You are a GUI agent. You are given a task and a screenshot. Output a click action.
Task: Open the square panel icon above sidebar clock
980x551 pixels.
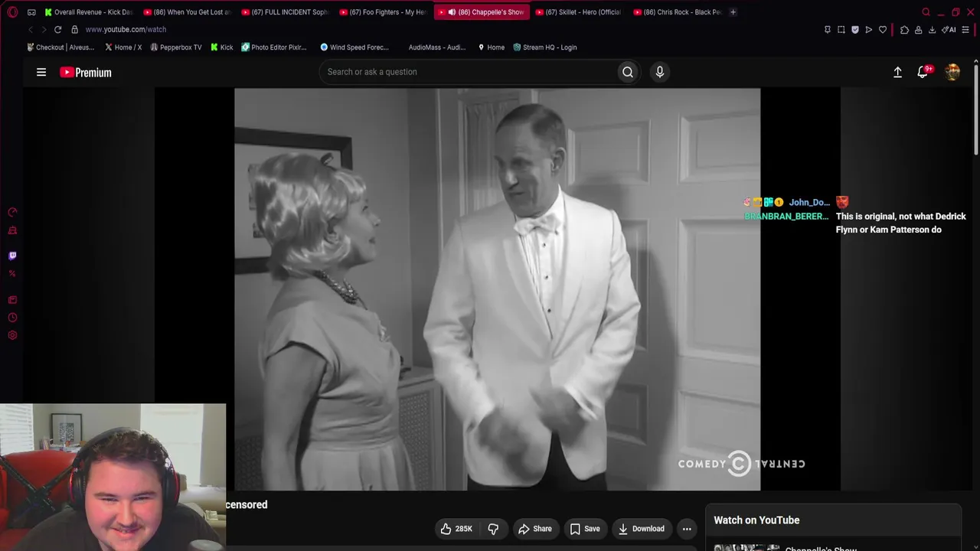[x=12, y=300]
